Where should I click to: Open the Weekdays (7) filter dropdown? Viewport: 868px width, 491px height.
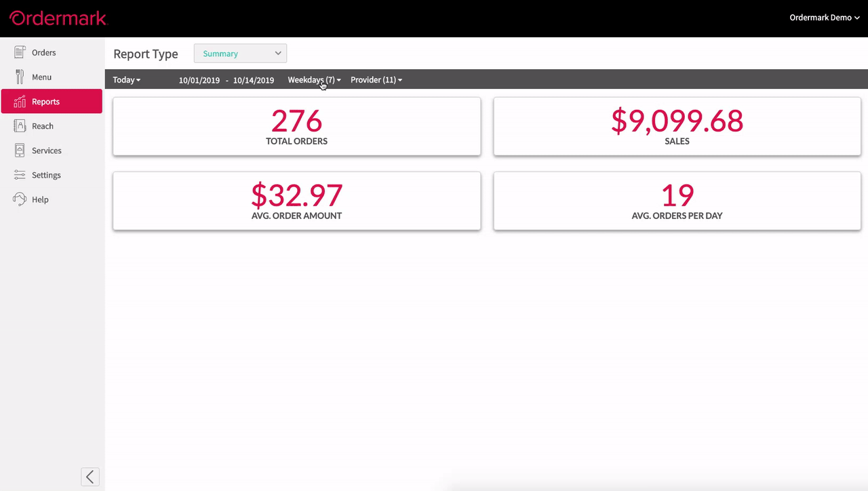coord(314,80)
